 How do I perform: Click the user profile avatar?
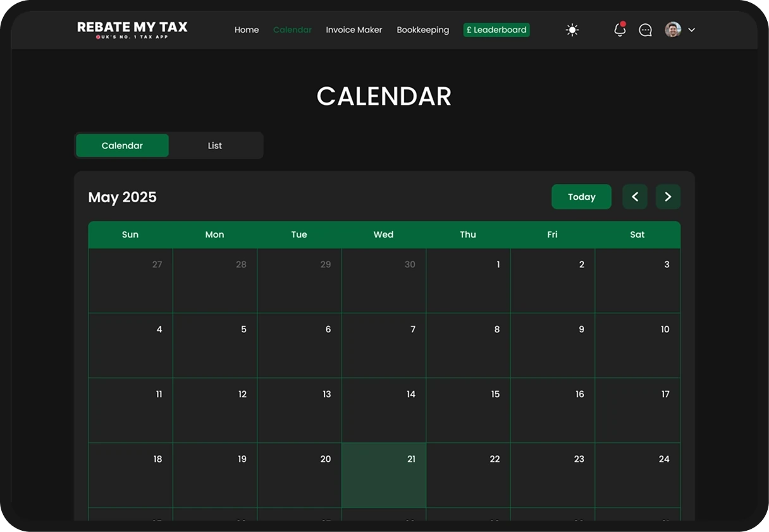[673, 30]
